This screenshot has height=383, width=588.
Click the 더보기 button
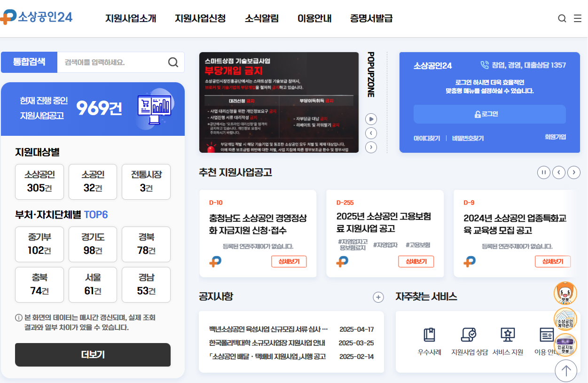pos(93,355)
